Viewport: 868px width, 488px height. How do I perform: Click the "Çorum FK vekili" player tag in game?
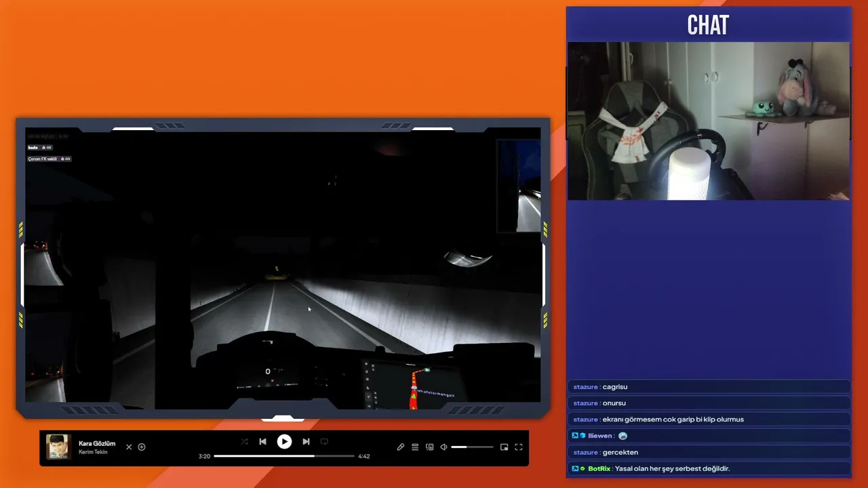[x=50, y=159]
